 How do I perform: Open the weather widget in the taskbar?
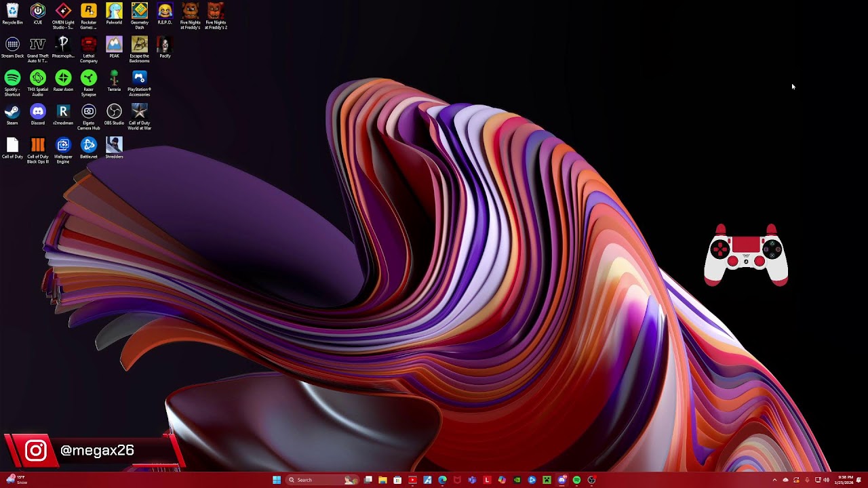17,480
